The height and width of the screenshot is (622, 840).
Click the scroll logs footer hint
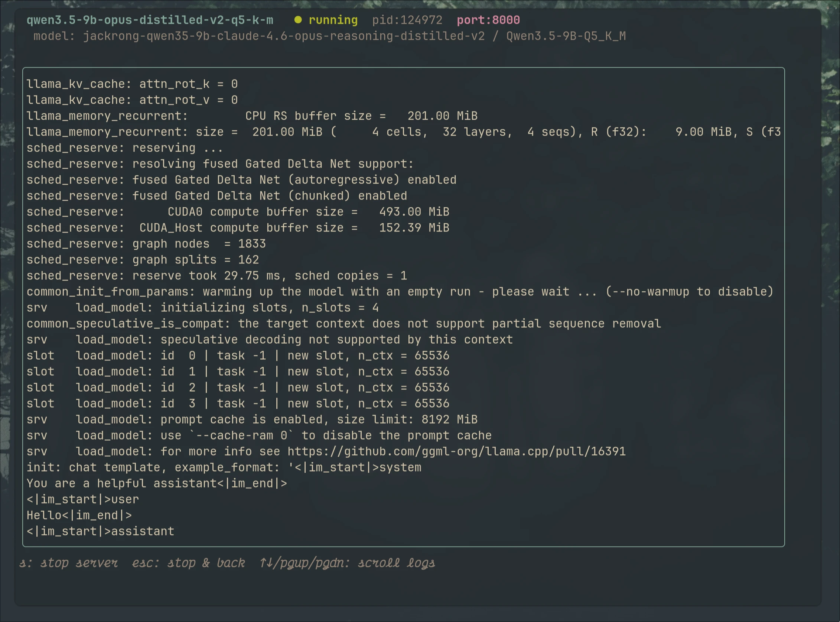[348, 563]
